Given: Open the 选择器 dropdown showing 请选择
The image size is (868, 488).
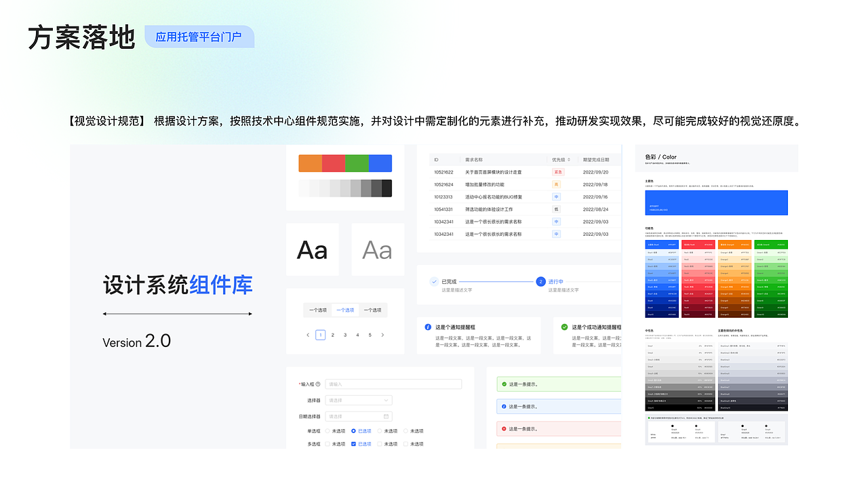Looking at the screenshot, I should coord(358,400).
